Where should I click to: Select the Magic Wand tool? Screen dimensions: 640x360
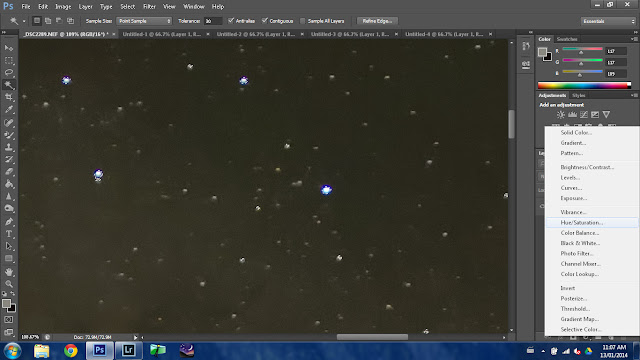click(9, 85)
